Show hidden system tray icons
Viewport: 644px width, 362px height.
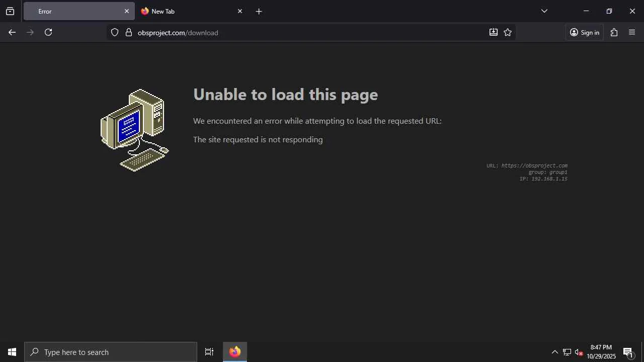point(554,352)
